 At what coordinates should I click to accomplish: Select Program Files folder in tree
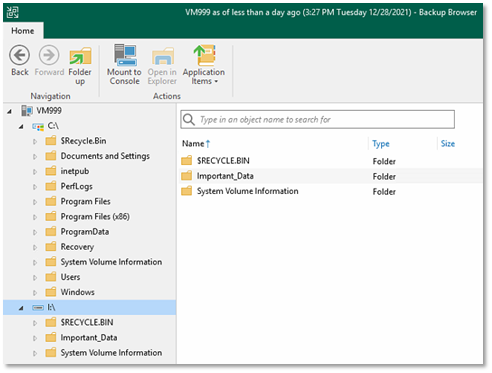[85, 201]
